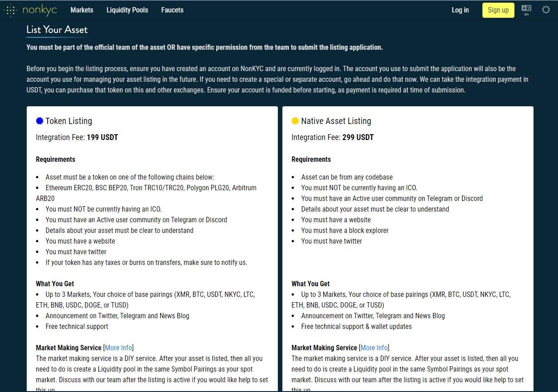Click "Active user community" line in Native Asset Listing
Screen dimensions: 558x392
pyautogui.click(x=392, y=198)
